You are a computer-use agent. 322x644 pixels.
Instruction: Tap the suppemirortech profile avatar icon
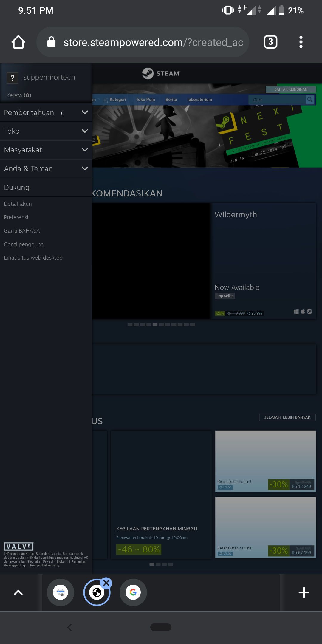(13, 78)
